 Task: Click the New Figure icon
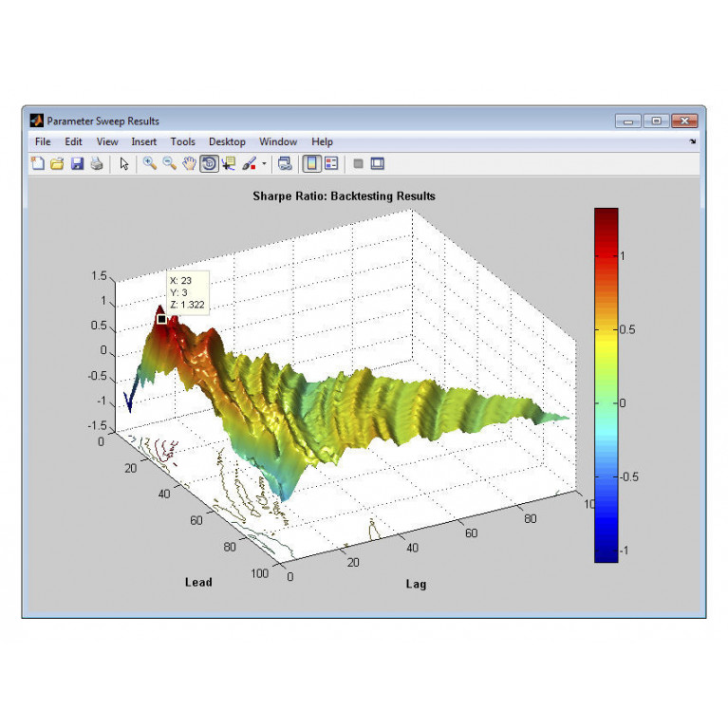click(38, 163)
